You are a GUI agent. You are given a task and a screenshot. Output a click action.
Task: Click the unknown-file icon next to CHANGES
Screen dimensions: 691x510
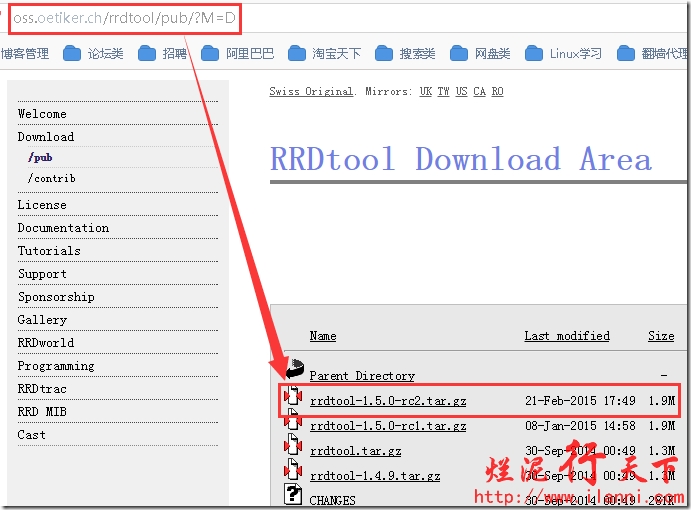pyautogui.click(x=293, y=494)
